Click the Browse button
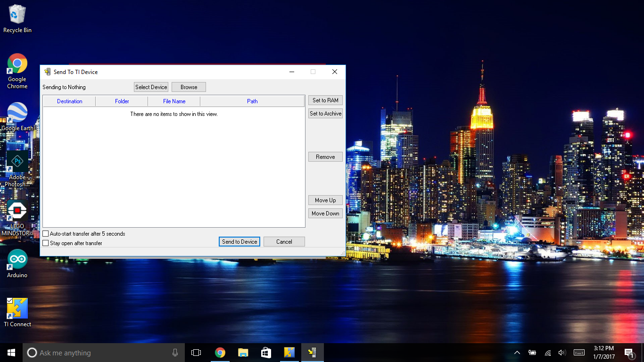Viewport: 644px width, 362px height. (189, 87)
